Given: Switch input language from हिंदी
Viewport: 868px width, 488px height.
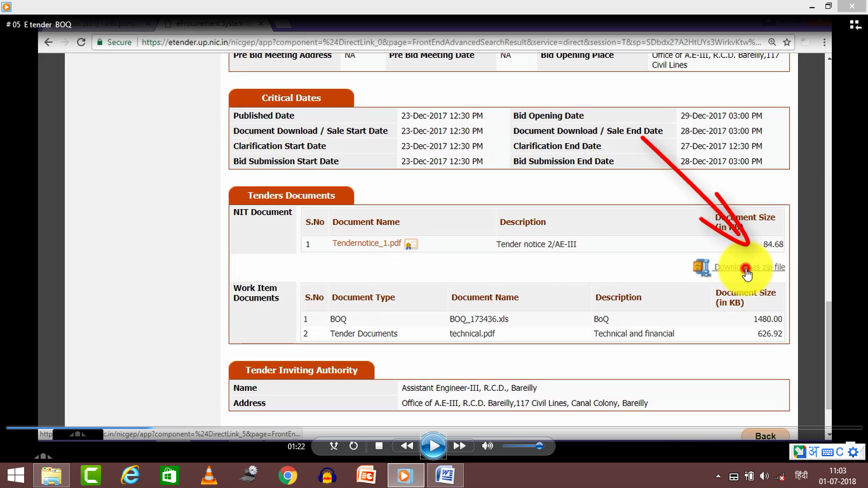Looking at the screenshot, I should pyautogui.click(x=801, y=477).
